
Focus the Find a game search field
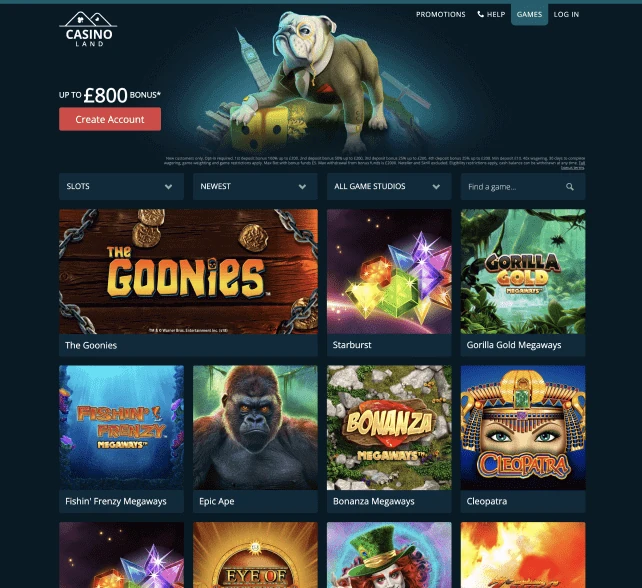[x=523, y=186]
